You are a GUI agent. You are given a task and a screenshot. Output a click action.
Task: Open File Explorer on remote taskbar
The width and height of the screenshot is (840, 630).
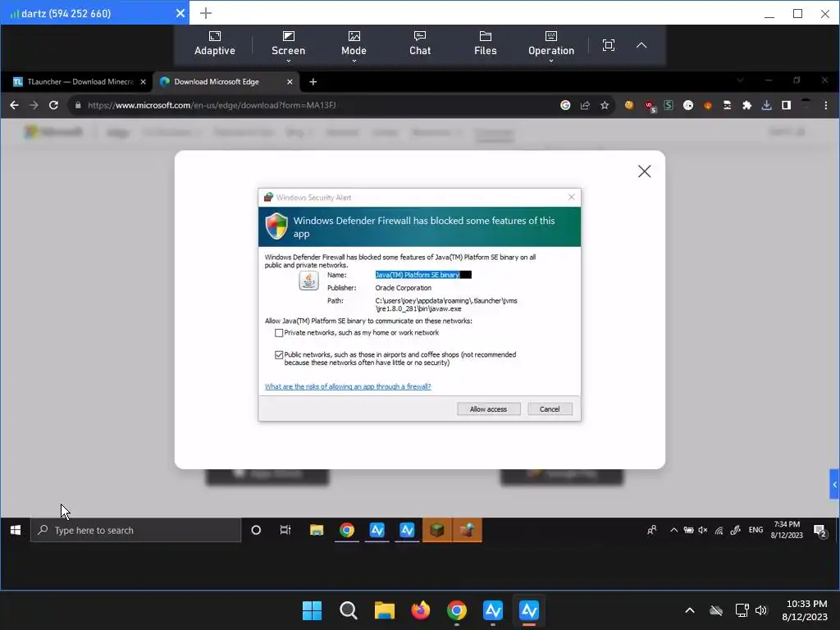pyautogui.click(x=317, y=530)
